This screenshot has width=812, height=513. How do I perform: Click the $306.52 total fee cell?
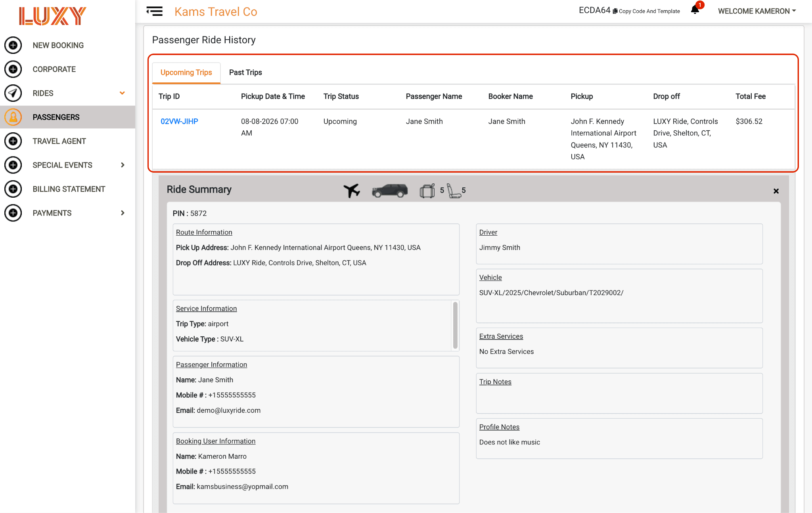[x=749, y=121]
